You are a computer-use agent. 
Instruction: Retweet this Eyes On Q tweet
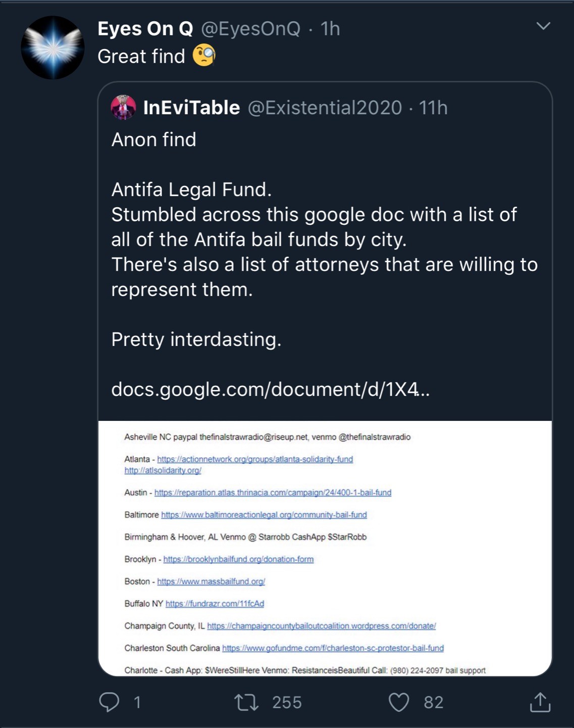click(247, 702)
